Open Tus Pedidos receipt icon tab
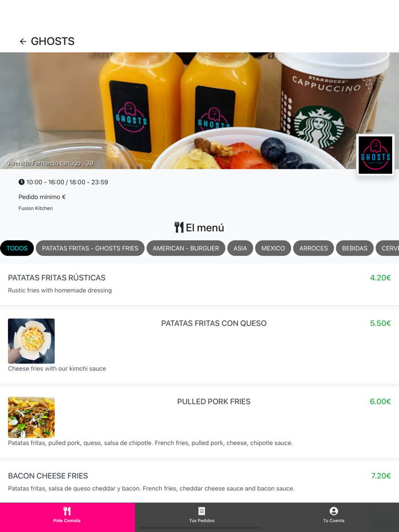The width and height of the screenshot is (399, 532). click(202, 515)
